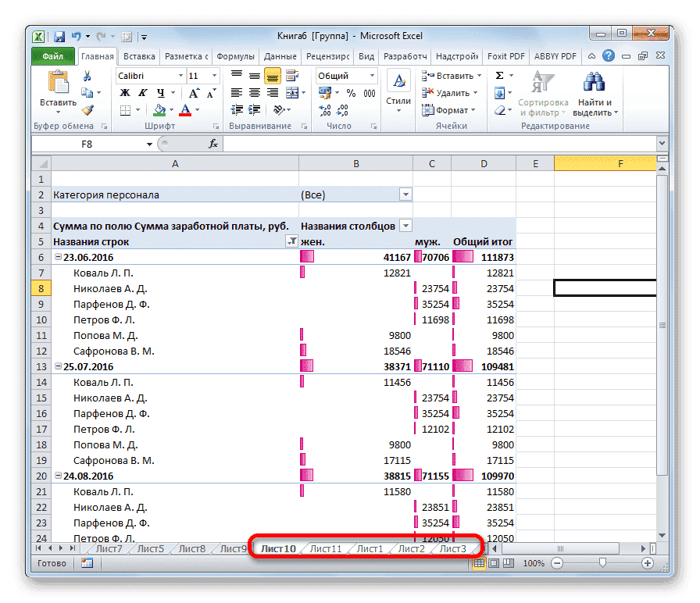The height and width of the screenshot is (603, 700).
Task: Toggle bold formatting (Ж)
Action: tap(123, 92)
